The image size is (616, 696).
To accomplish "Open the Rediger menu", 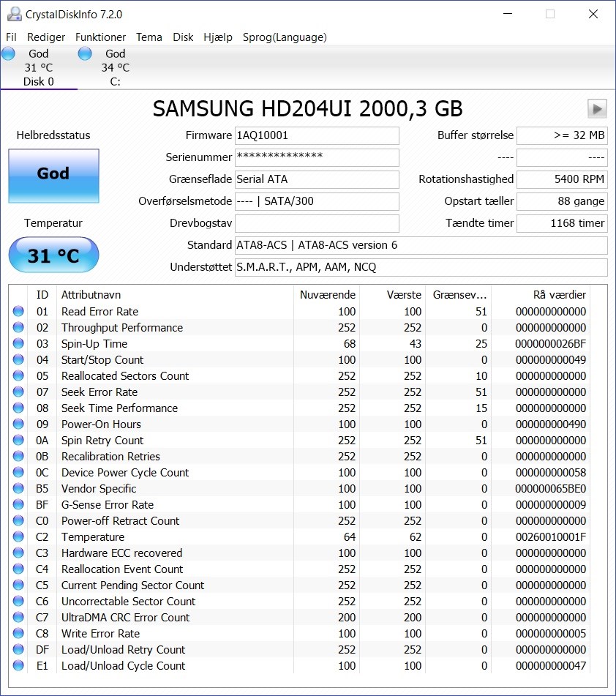I will (45, 37).
